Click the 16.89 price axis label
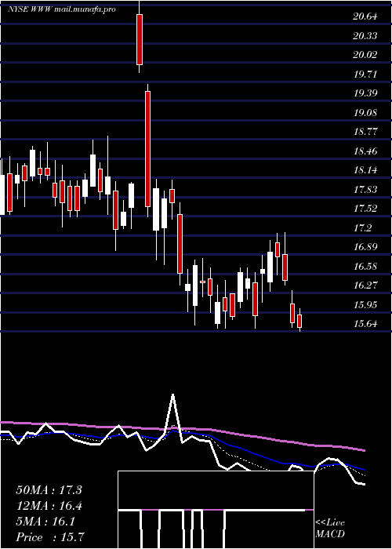Image resolution: width=392 pixels, height=549 pixels. [x=365, y=247]
